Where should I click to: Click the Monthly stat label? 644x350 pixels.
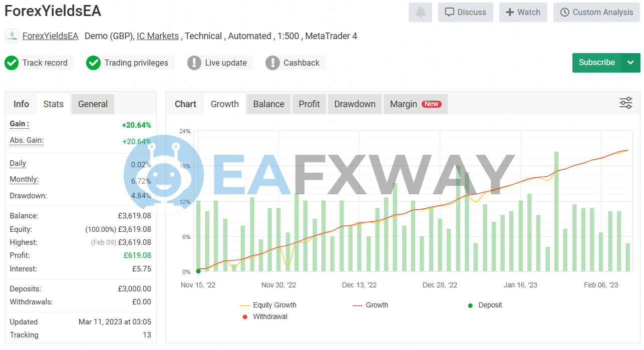click(x=24, y=180)
